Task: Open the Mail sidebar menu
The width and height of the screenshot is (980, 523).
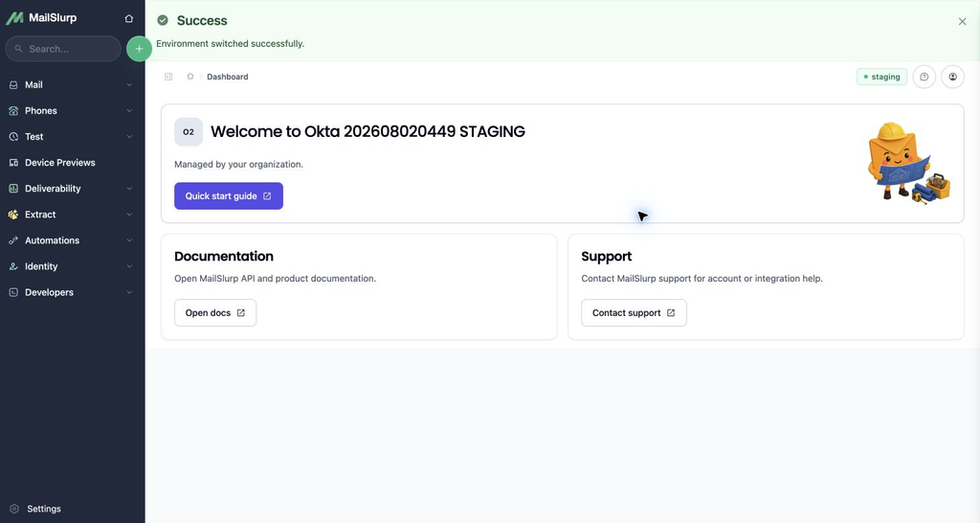Action: [x=71, y=85]
